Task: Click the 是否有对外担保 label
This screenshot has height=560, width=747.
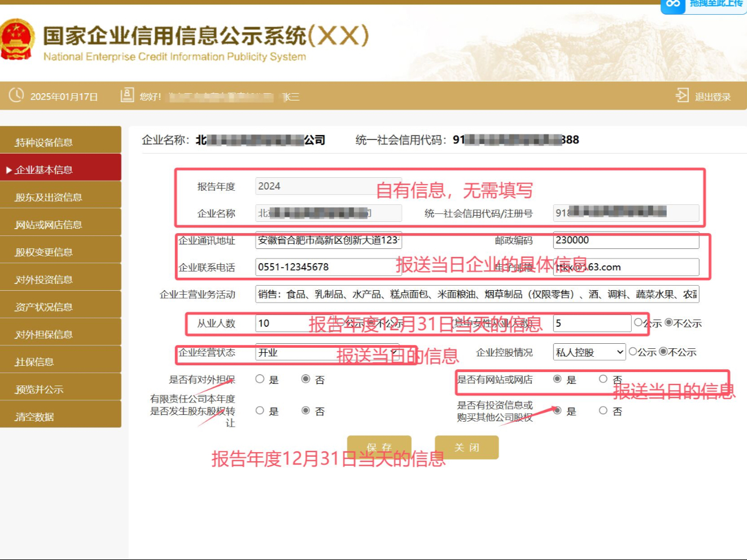Action: click(x=202, y=380)
